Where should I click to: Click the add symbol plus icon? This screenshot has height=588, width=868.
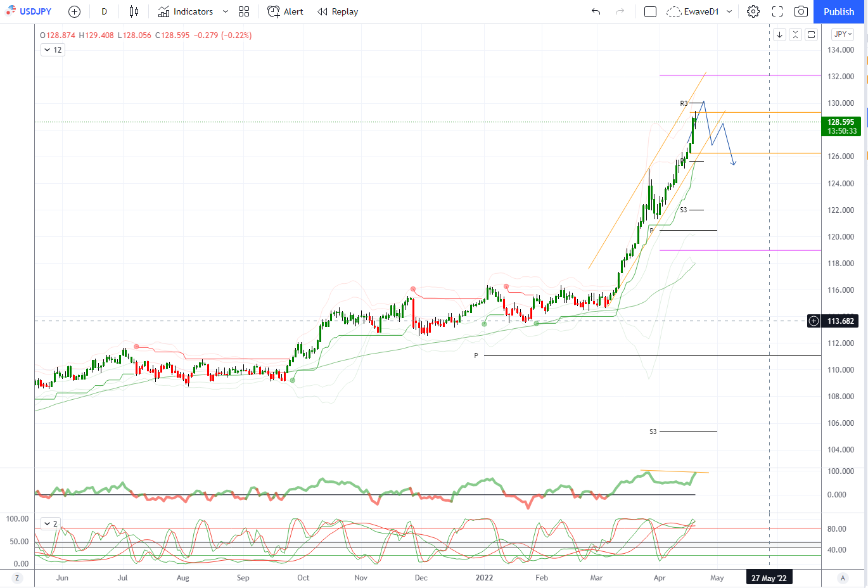click(x=74, y=11)
